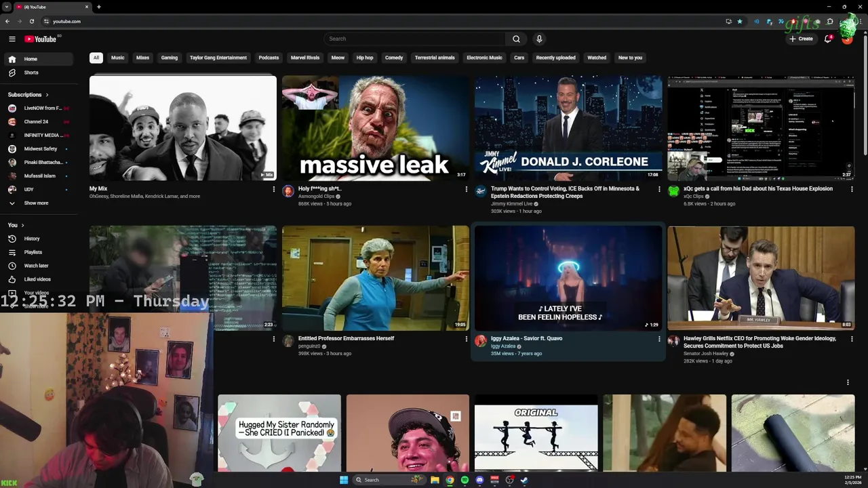Screen dimensions: 868x488
Task: Open the penguinz0 channel avatar
Action: tap(288, 341)
